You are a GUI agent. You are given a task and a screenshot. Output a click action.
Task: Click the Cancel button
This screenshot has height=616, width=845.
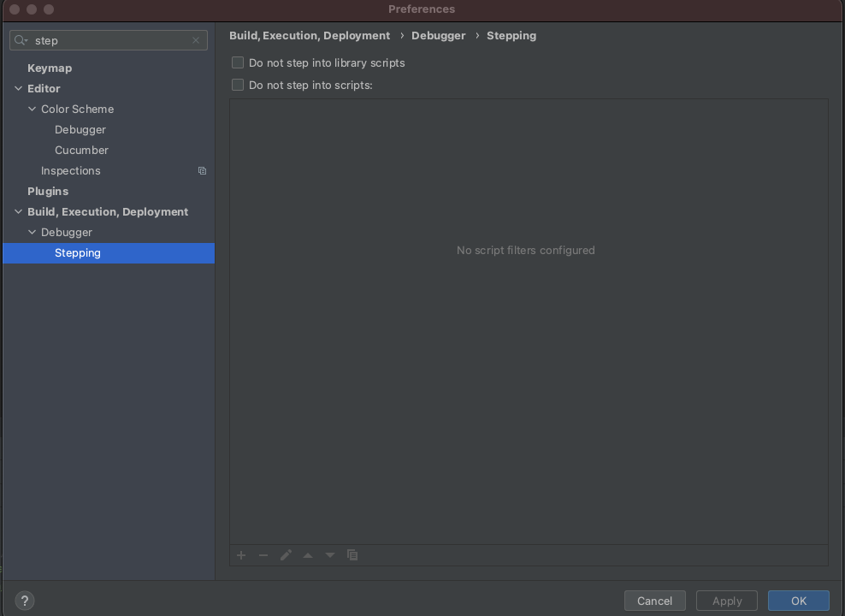(655, 601)
